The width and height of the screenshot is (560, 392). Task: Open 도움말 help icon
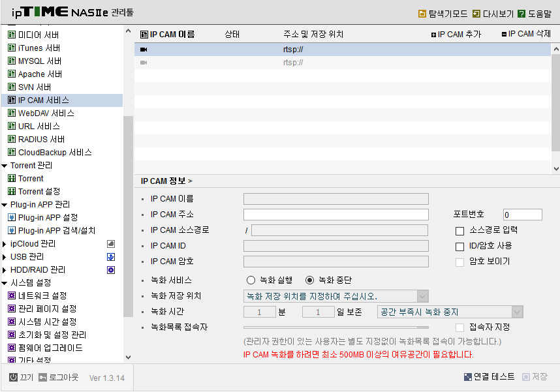click(521, 14)
